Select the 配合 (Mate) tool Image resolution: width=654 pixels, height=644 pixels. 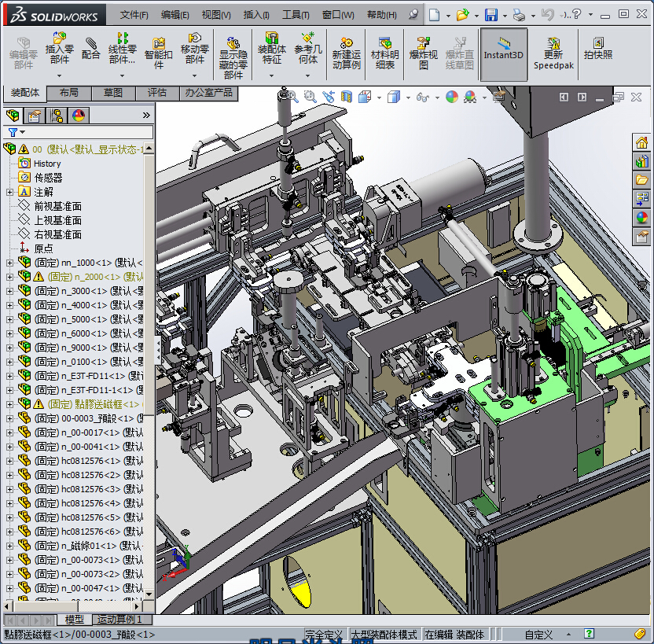click(91, 49)
